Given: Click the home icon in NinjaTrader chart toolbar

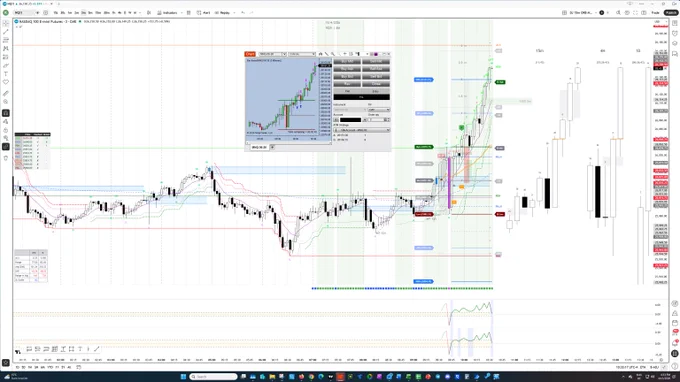Looking at the screenshot, I should click(320, 54).
